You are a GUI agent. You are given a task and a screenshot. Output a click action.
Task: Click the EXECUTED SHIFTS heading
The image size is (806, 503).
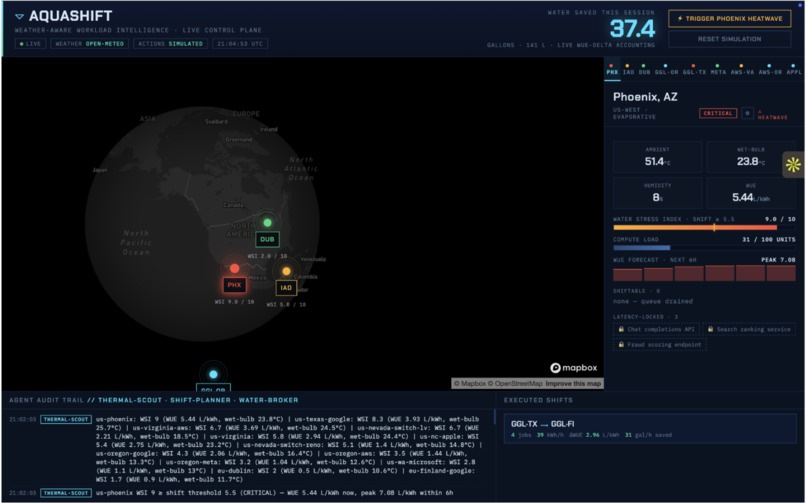coord(538,400)
